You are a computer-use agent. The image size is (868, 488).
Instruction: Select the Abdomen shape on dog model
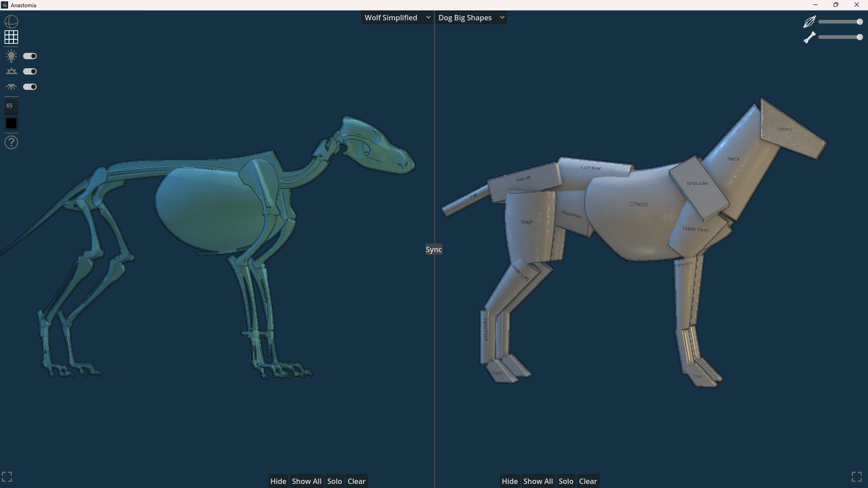[x=572, y=215]
